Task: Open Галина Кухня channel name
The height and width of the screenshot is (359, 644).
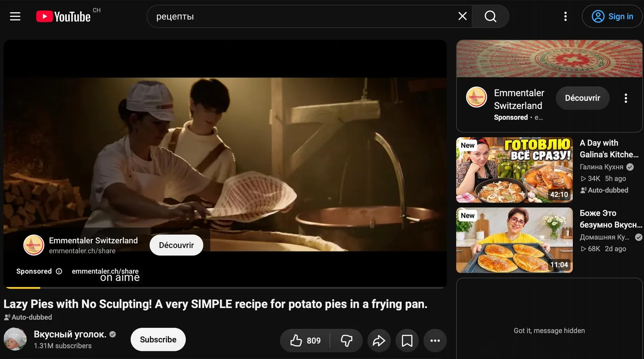Action: click(x=602, y=167)
